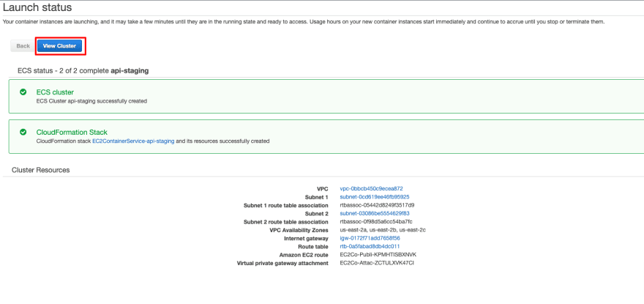644x304 pixels.
Task: Open the EC2ContainerService-api-staging stack link
Action: pos(133,141)
